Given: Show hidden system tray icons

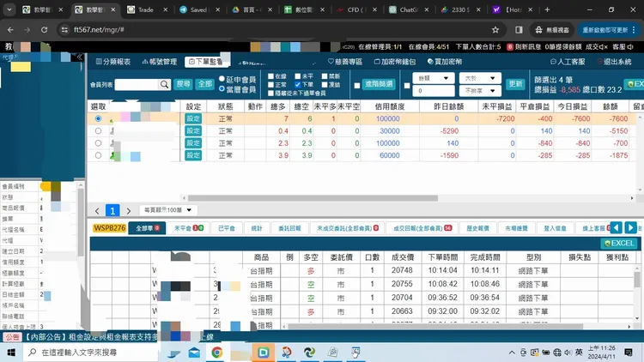Looking at the screenshot, I should 512,353.
